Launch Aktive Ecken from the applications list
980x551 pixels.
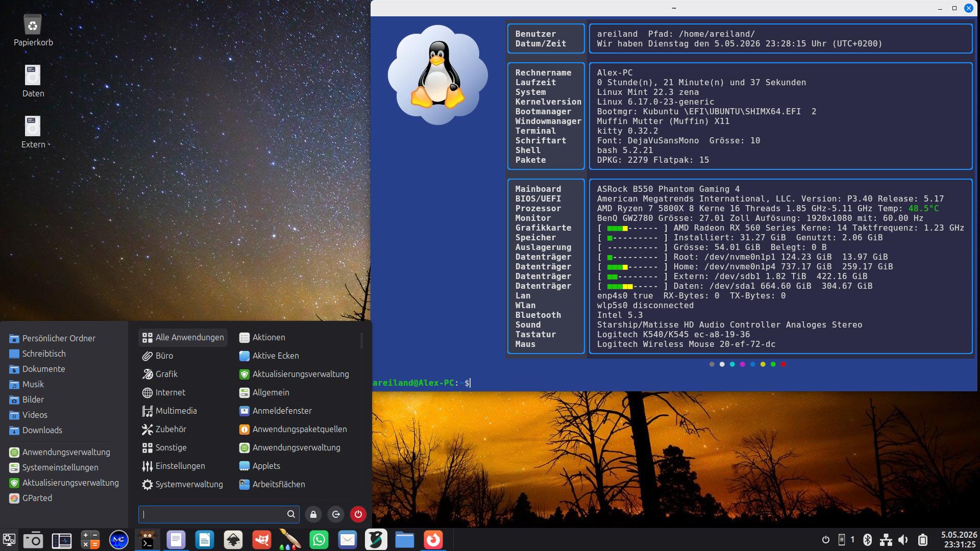[296, 356]
